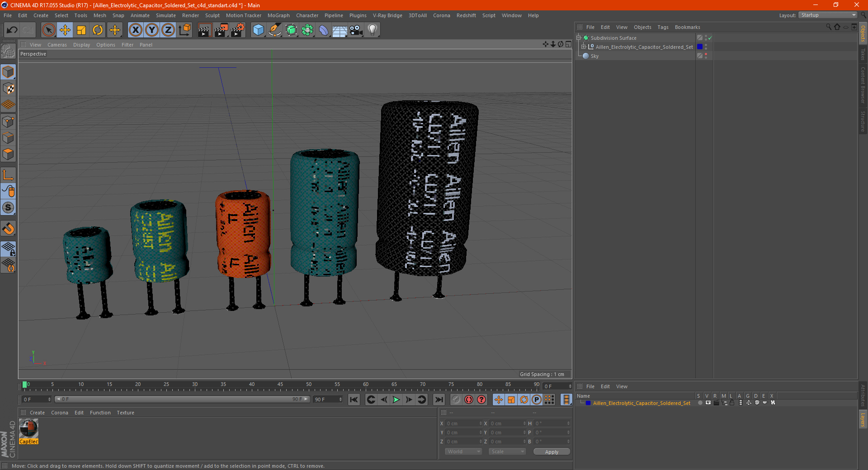The width and height of the screenshot is (868, 470).
Task: Enable Axis tool icon
Action: [8, 175]
